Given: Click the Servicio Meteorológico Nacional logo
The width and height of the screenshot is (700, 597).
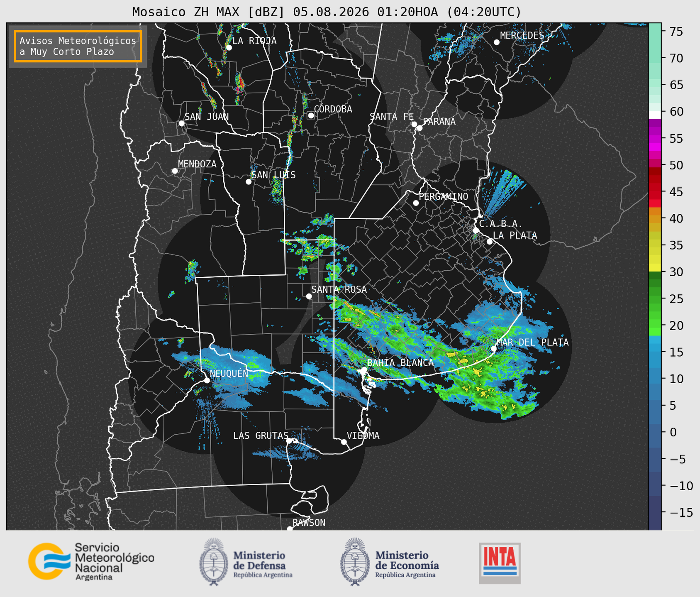Looking at the screenshot, I should click(x=91, y=561).
